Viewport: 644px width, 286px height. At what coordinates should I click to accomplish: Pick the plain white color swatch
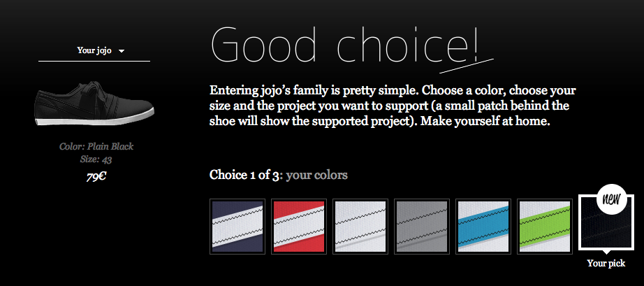pyautogui.click(x=360, y=227)
